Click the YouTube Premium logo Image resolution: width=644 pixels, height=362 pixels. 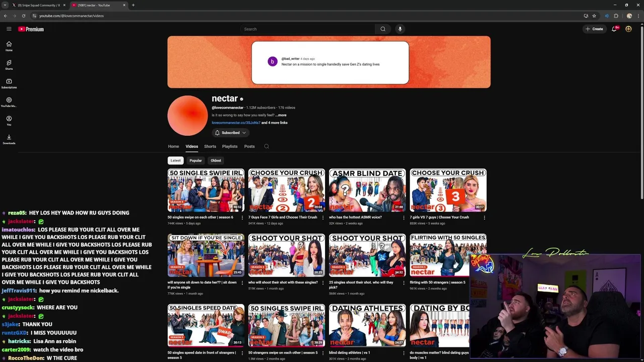point(31,29)
